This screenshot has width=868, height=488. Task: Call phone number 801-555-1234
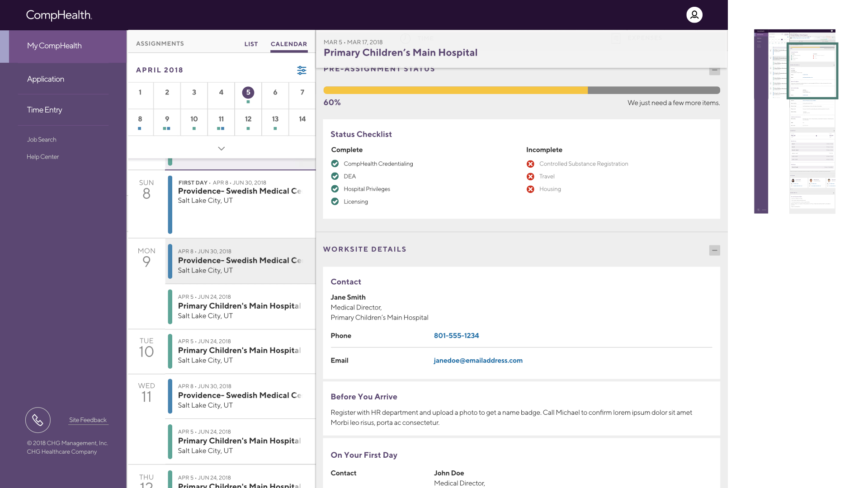[x=456, y=336]
